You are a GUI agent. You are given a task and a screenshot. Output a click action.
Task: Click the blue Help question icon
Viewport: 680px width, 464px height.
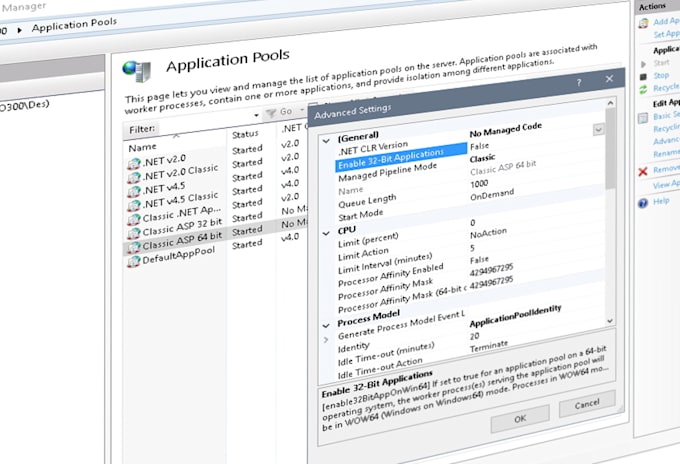(643, 203)
